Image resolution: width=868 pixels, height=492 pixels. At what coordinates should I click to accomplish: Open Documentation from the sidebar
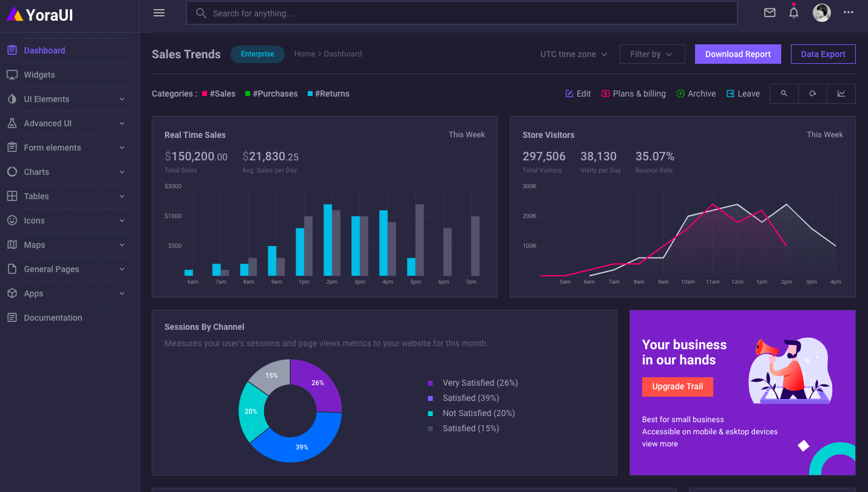point(53,318)
